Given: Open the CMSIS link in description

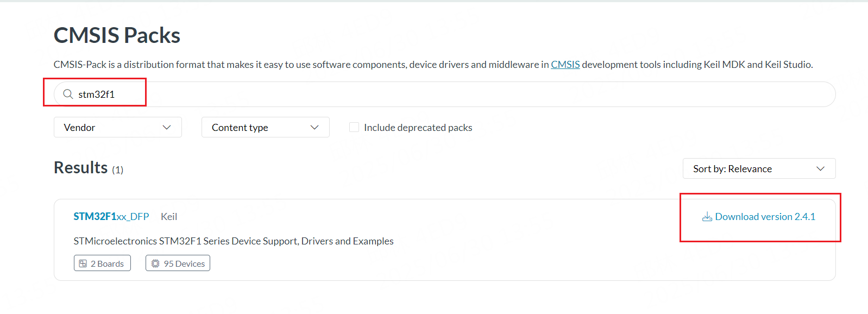Looking at the screenshot, I should coord(565,64).
